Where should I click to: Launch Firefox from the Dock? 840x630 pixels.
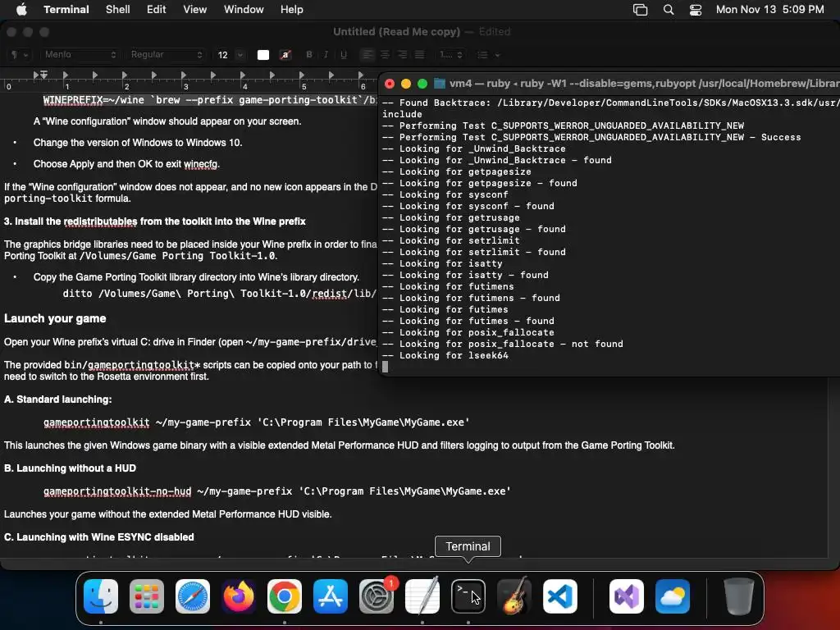tap(239, 596)
